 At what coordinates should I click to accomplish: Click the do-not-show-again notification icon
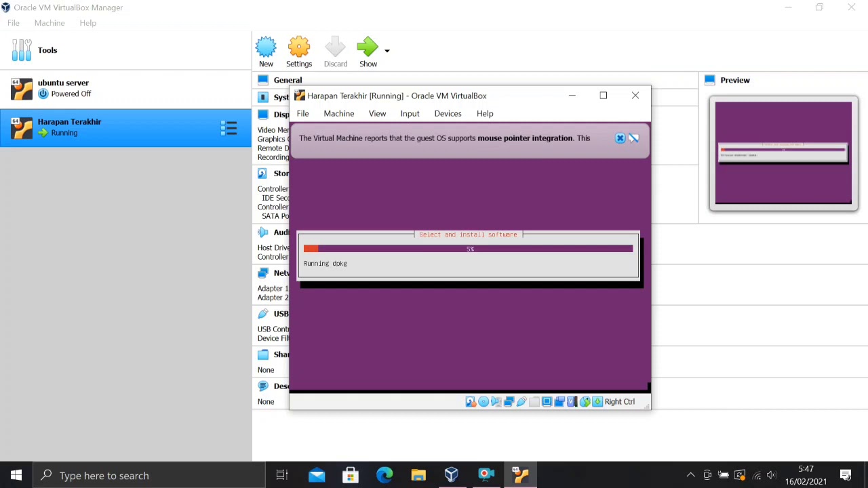pos(634,138)
